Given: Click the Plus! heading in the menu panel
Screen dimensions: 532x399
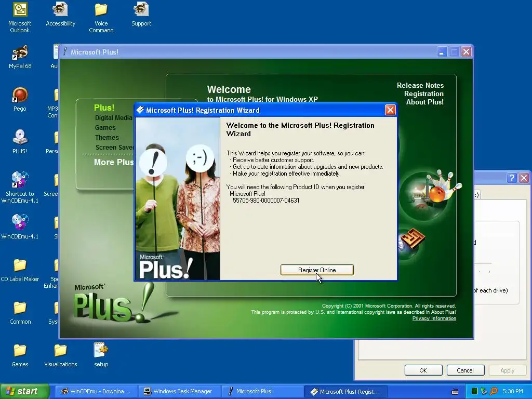Looking at the screenshot, I should pyautogui.click(x=104, y=108).
